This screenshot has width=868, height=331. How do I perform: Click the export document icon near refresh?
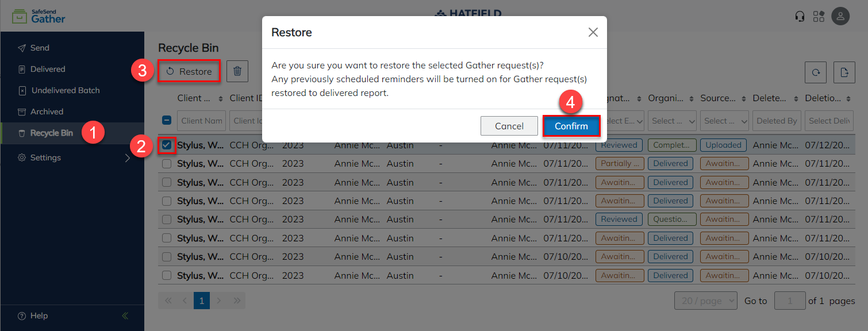pyautogui.click(x=844, y=72)
